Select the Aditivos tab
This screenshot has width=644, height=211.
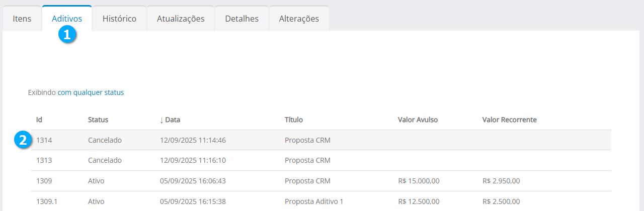(x=67, y=19)
